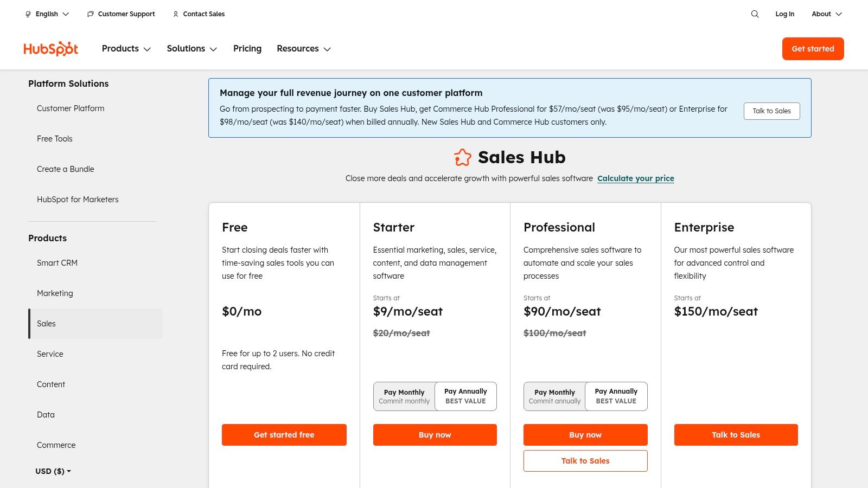
Task: Click Talk to Sales in the banner
Action: (x=771, y=111)
